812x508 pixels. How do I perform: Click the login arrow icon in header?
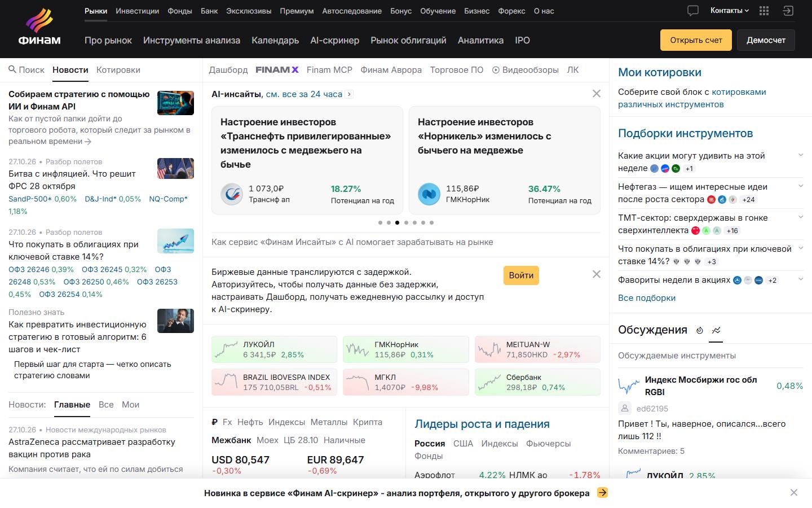coord(788,11)
